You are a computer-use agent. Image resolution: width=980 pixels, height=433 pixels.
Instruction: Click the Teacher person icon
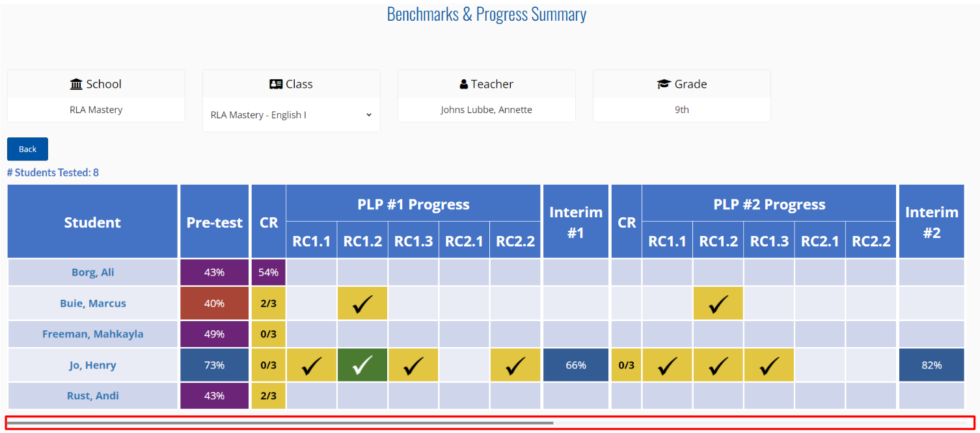[464, 85]
